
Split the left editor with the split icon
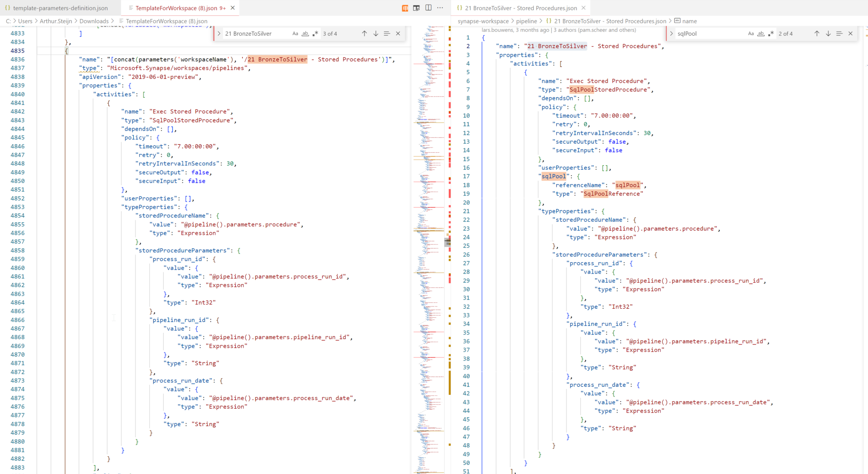[x=428, y=8]
